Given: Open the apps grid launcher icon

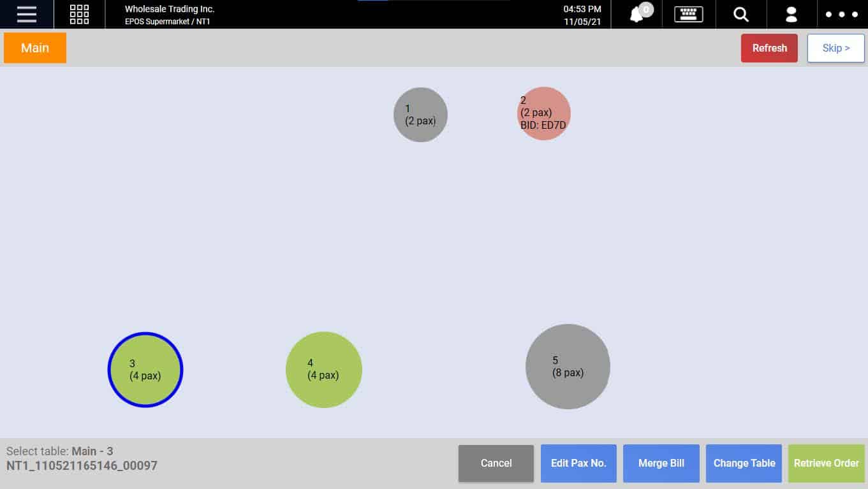Looking at the screenshot, I should pos(79,14).
